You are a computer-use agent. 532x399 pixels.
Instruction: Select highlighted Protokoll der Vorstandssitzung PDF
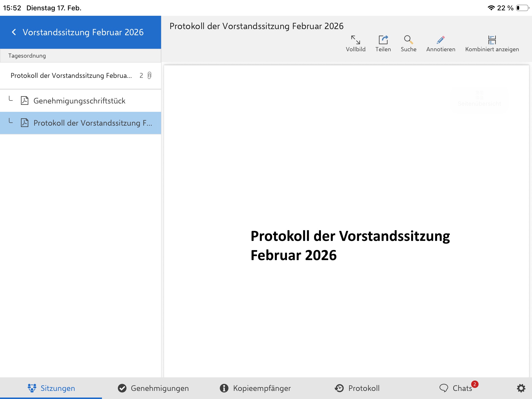[92, 123]
